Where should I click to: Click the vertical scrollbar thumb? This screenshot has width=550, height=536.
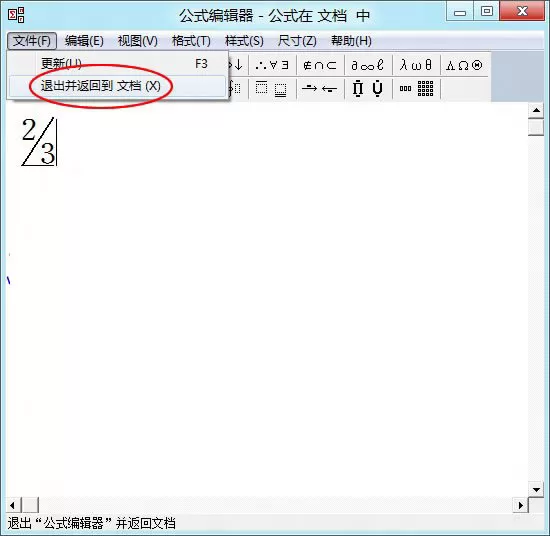tap(536, 127)
